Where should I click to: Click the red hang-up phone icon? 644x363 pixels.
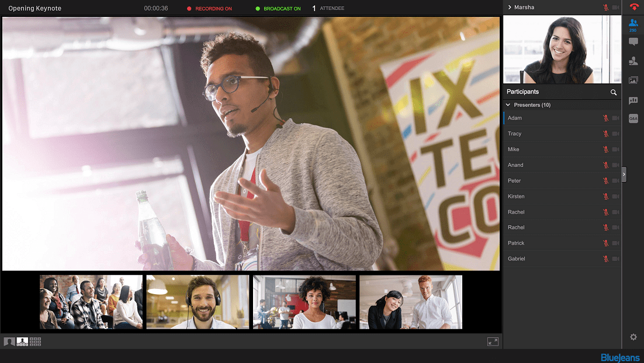click(633, 8)
